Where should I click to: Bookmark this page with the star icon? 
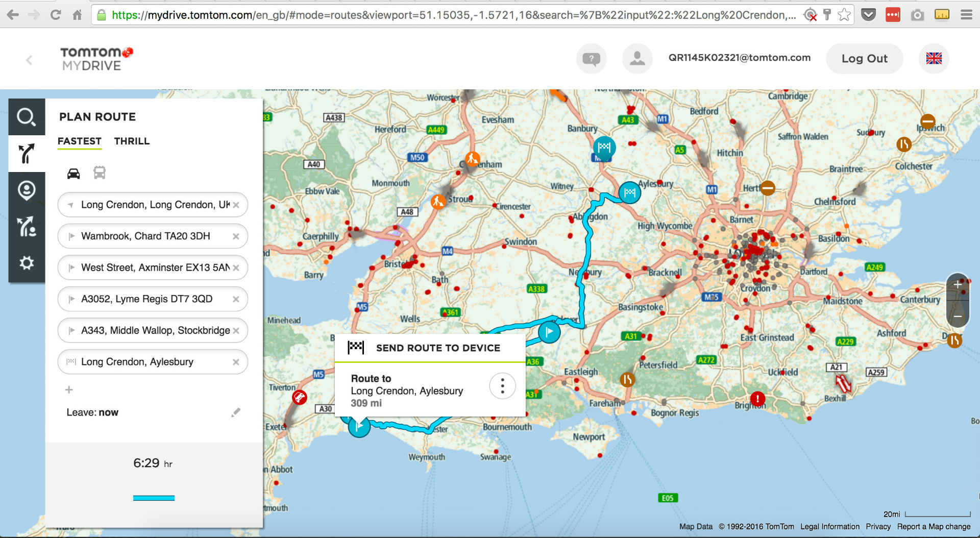844,15
